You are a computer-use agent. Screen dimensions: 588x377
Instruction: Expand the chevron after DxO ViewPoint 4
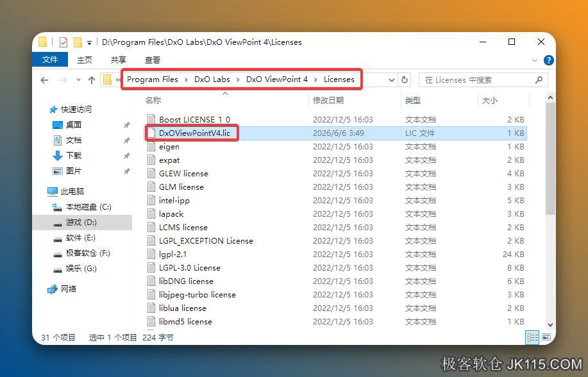click(315, 80)
